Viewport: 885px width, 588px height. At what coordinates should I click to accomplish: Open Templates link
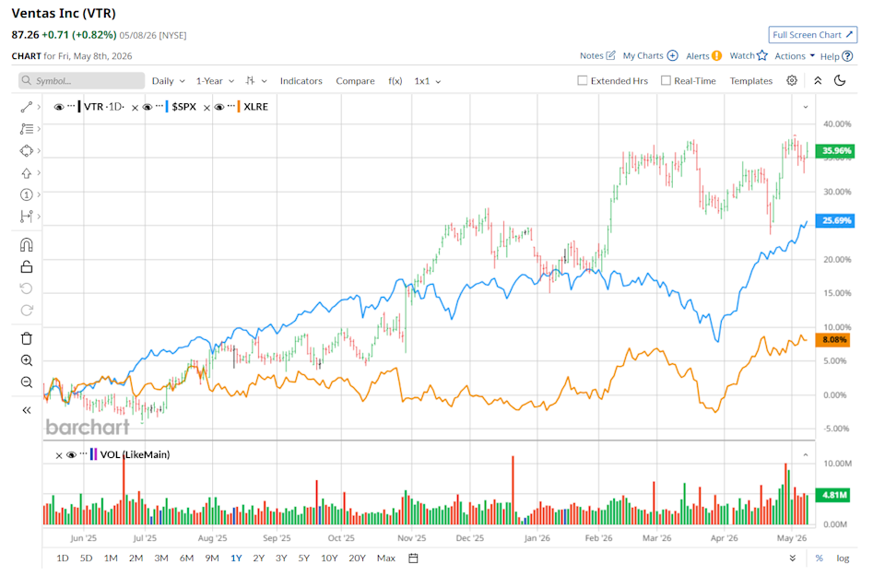tap(750, 81)
